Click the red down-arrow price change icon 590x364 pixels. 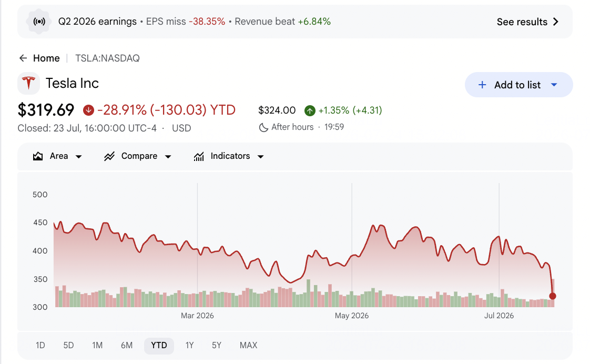click(x=88, y=110)
